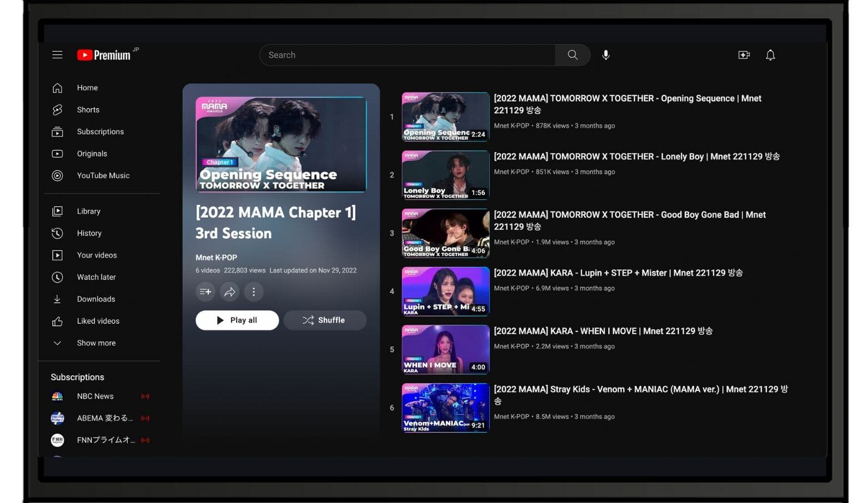Screen dimensions: 868x503
Task: Open the hamburger guide menu
Action: coord(57,55)
